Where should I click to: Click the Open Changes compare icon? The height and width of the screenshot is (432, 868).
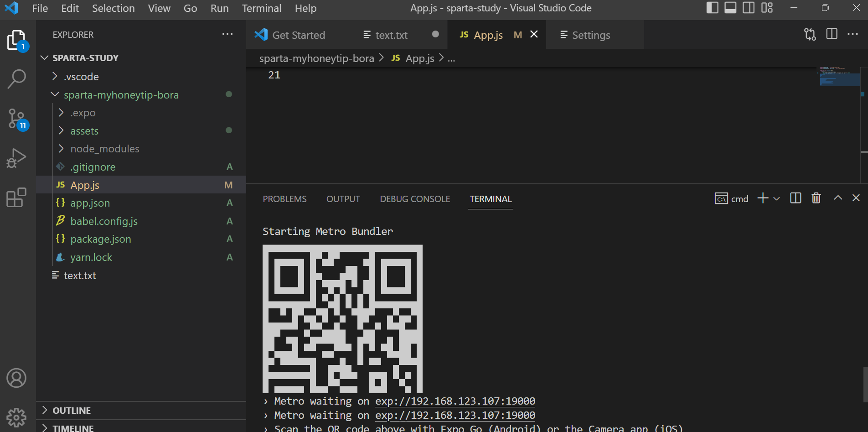point(810,35)
